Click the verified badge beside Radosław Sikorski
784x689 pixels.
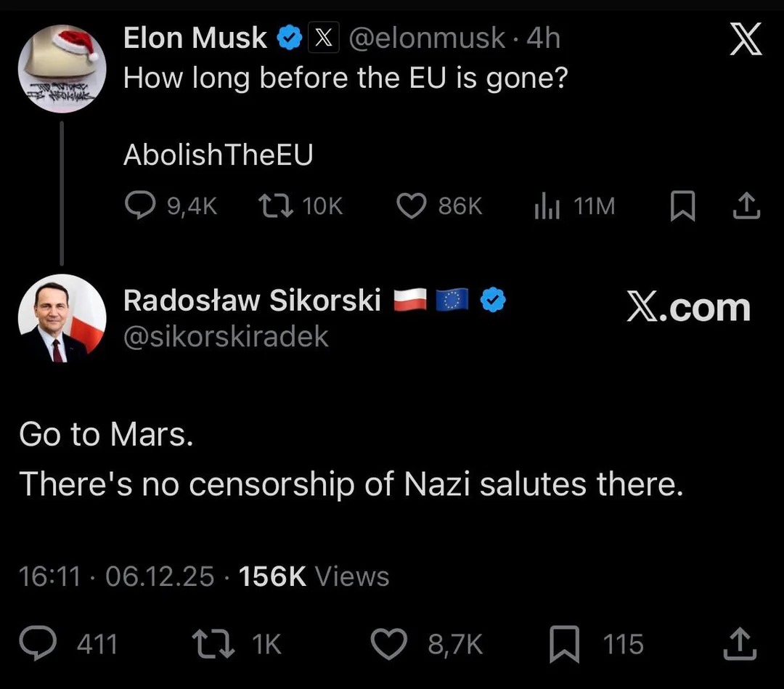(493, 300)
